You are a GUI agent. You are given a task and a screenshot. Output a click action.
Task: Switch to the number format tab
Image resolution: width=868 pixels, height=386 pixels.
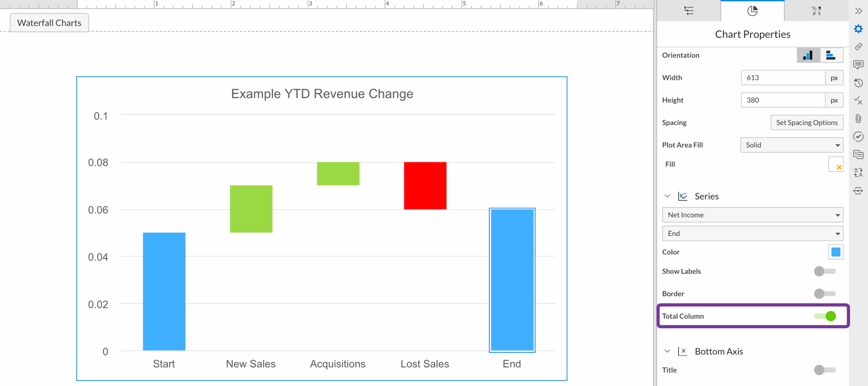(816, 11)
